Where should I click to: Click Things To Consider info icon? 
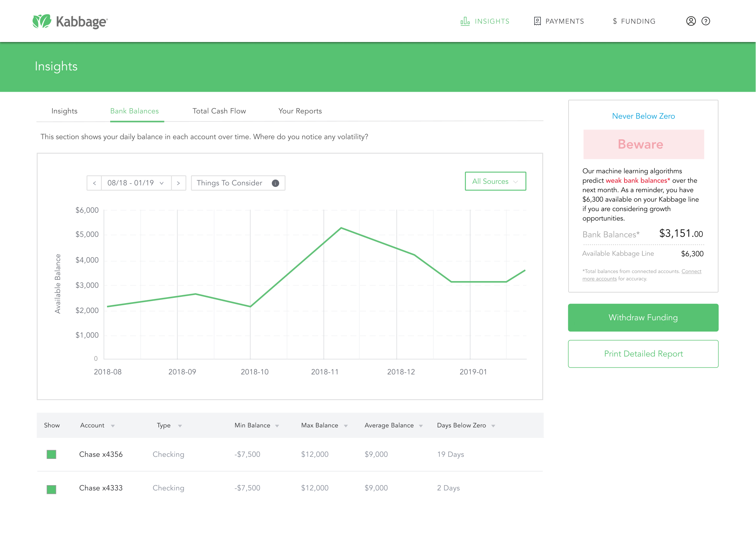point(275,183)
